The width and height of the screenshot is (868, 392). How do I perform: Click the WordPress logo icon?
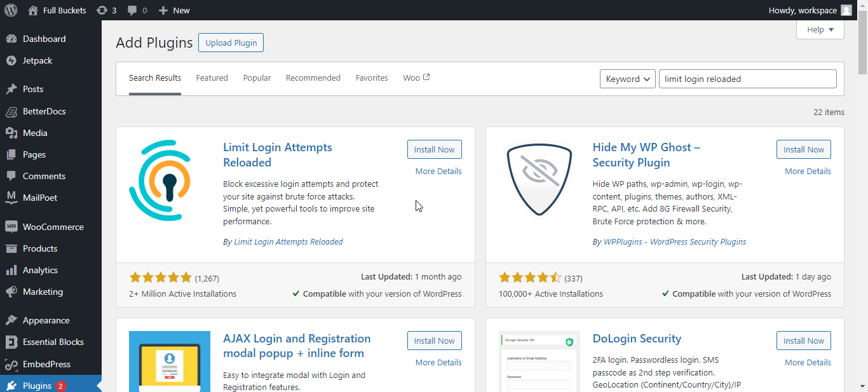tap(11, 10)
